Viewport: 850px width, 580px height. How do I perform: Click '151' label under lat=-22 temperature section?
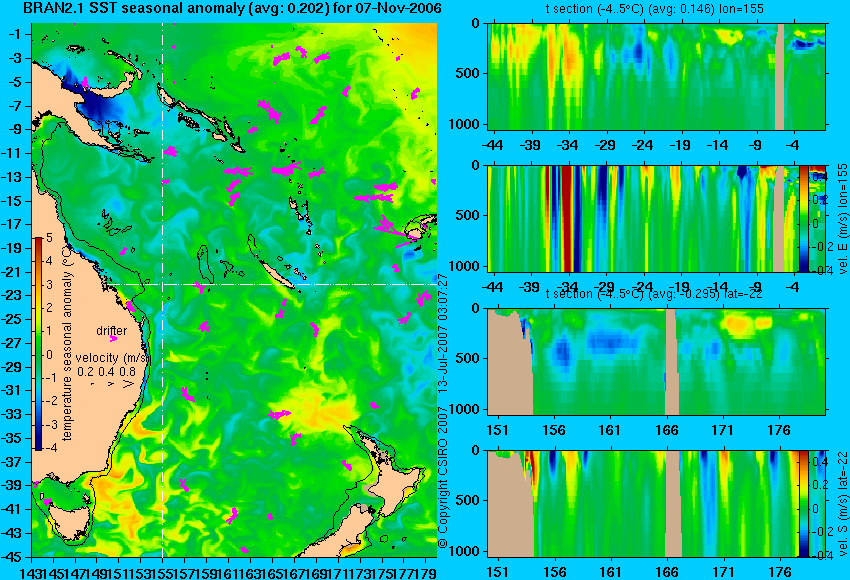[x=497, y=430]
